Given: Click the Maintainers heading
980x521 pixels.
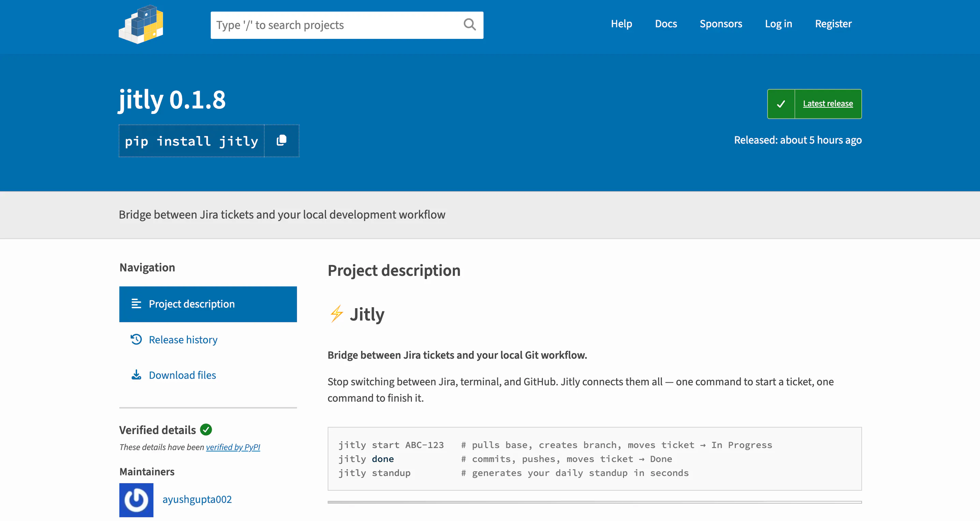Looking at the screenshot, I should [x=147, y=472].
